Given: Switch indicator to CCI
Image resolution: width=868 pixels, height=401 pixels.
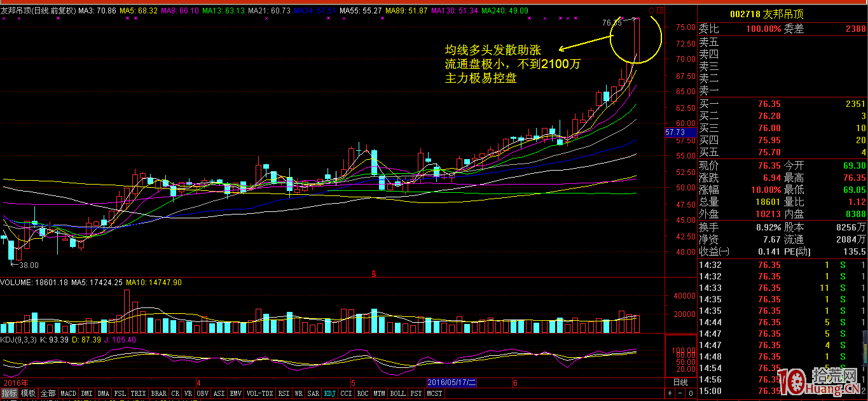Looking at the screenshot, I should pos(347,393).
